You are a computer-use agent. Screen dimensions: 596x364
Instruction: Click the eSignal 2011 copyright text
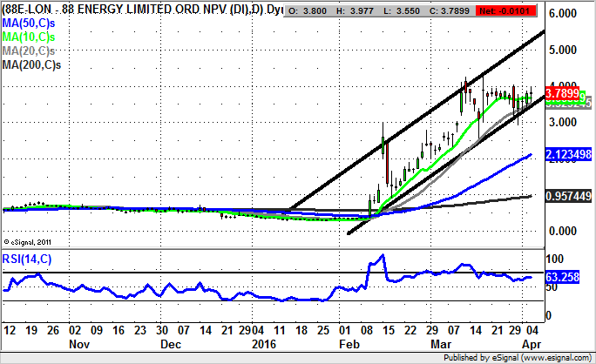tap(30, 241)
